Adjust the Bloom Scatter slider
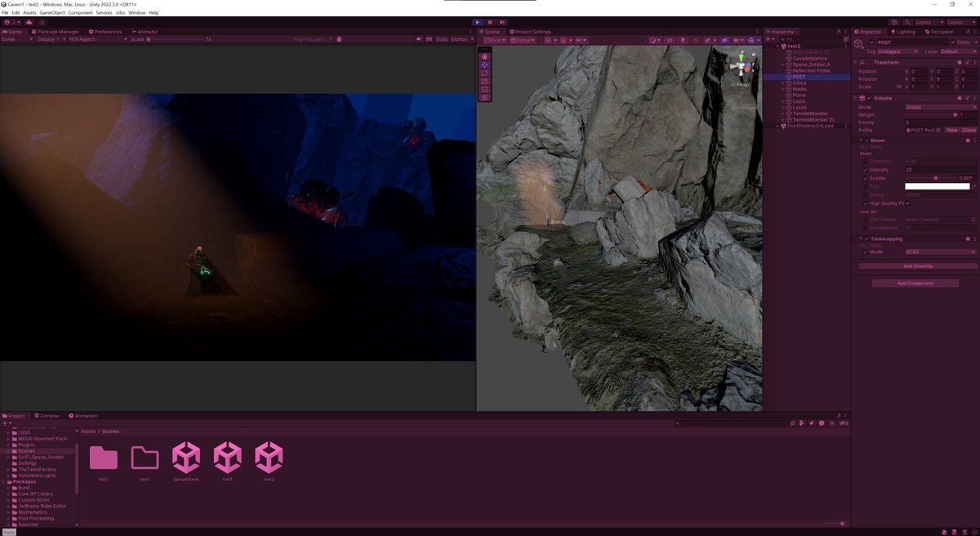980x536 pixels. click(x=930, y=178)
